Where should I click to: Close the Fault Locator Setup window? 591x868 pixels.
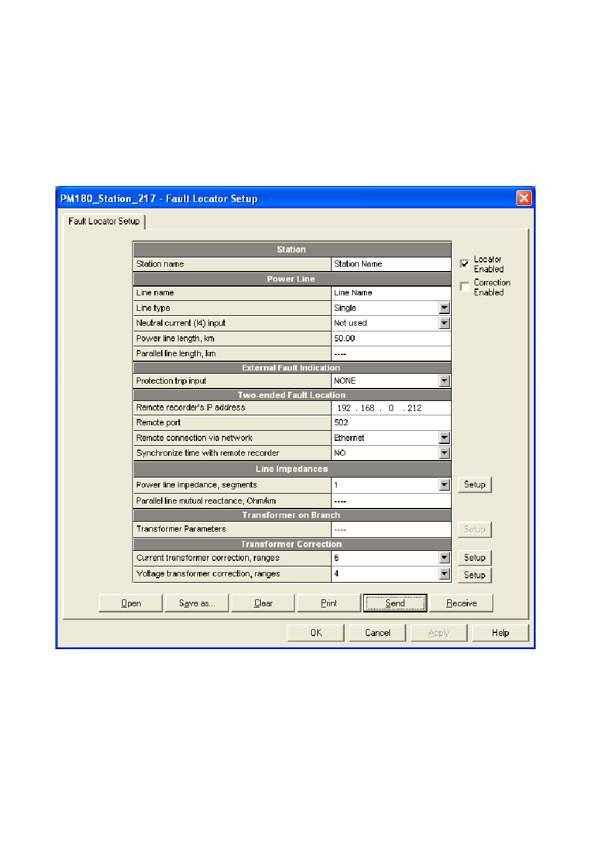click(524, 198)
